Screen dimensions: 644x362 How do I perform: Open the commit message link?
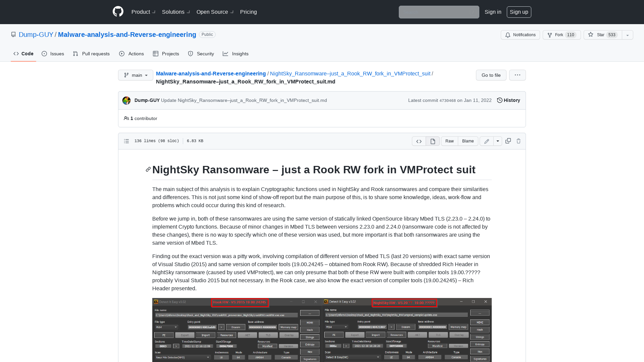click(244, 100)
